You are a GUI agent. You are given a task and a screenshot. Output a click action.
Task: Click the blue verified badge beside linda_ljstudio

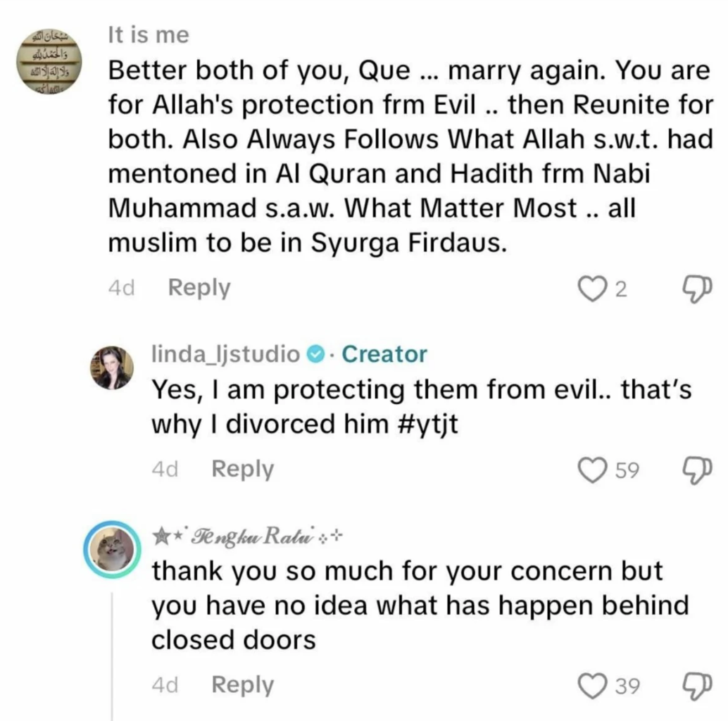point(317,354)
